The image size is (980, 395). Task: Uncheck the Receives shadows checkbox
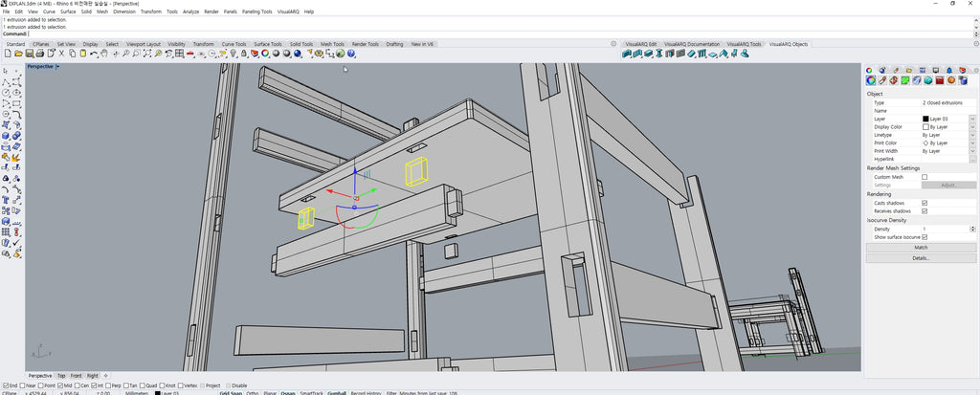[x=924, y=211]
